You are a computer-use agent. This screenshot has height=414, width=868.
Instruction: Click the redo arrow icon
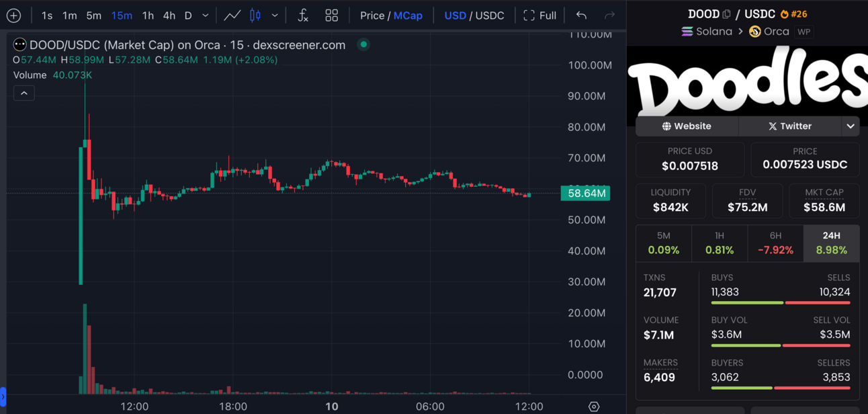click(609, 15)
